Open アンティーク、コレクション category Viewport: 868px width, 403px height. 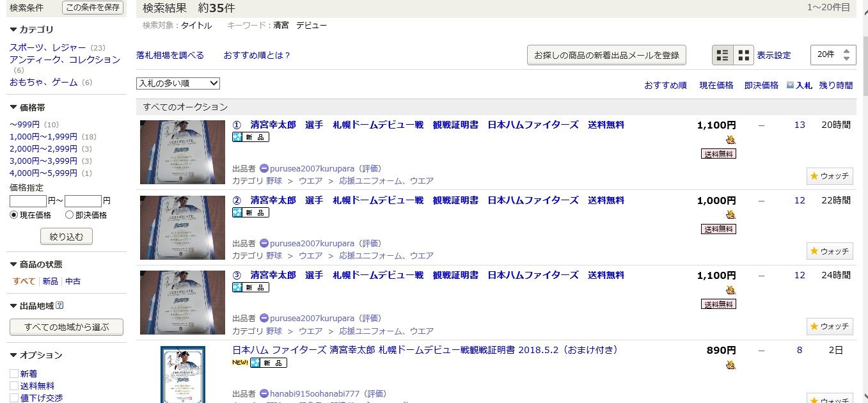(65, 59)
